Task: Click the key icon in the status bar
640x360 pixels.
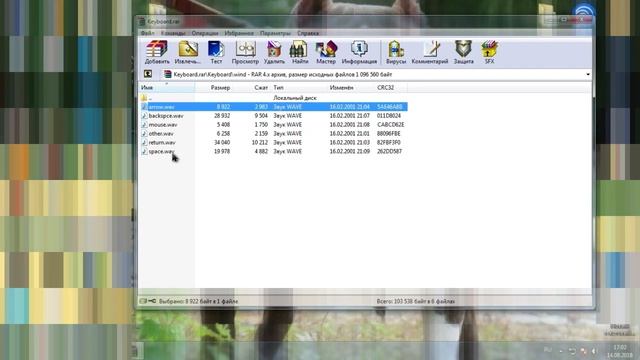Action: (152, 301)
